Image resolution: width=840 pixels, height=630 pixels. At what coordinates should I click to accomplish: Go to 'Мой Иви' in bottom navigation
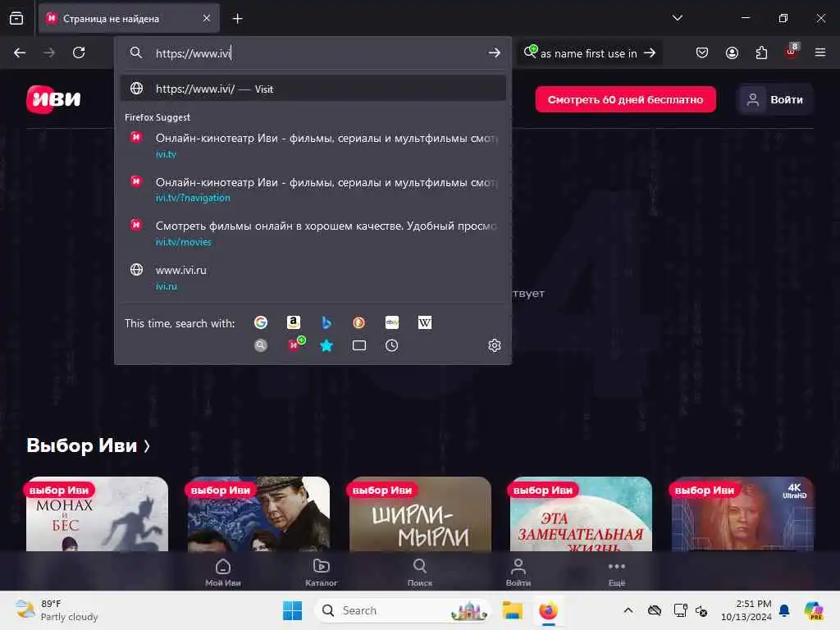click(x=223, y=572)
